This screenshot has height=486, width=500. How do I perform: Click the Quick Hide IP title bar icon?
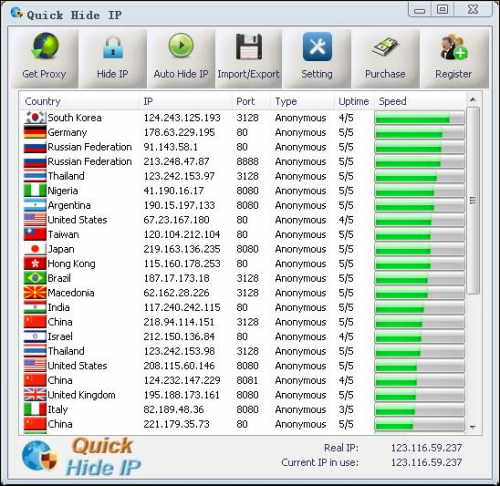coord(17,13)
